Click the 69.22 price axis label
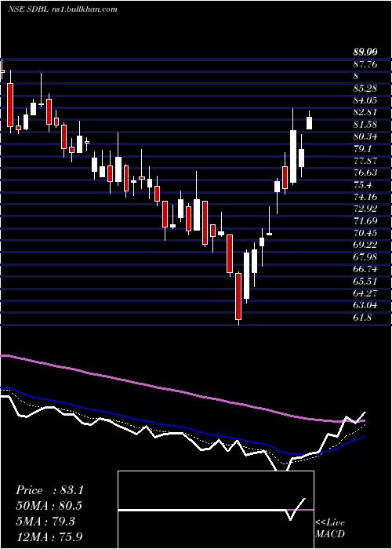 point(365,245)
